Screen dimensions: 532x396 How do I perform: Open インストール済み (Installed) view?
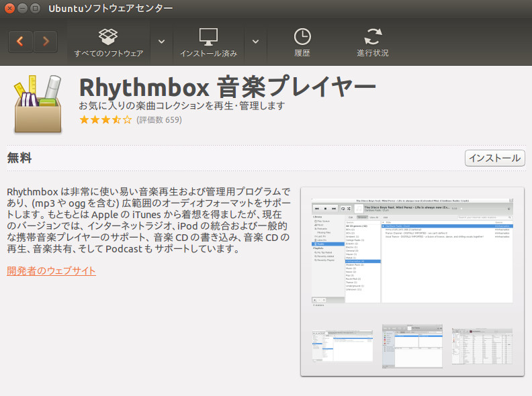pos(208,42)
